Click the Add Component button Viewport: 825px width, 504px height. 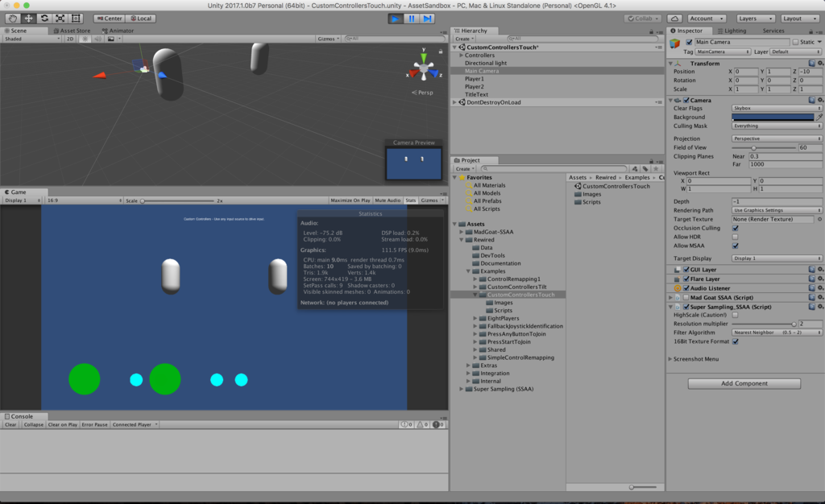[x=744, y=384]
